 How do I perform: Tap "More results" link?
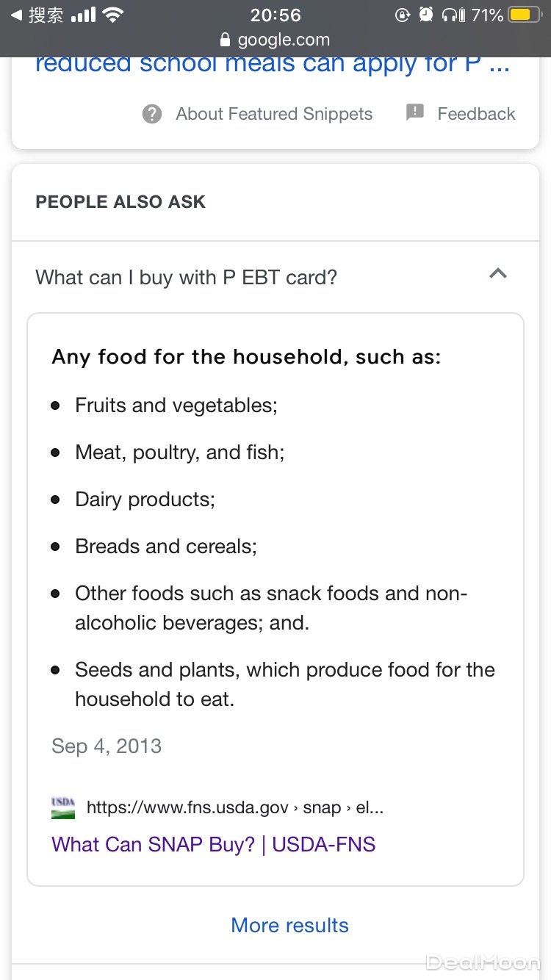tap(289, 925)
